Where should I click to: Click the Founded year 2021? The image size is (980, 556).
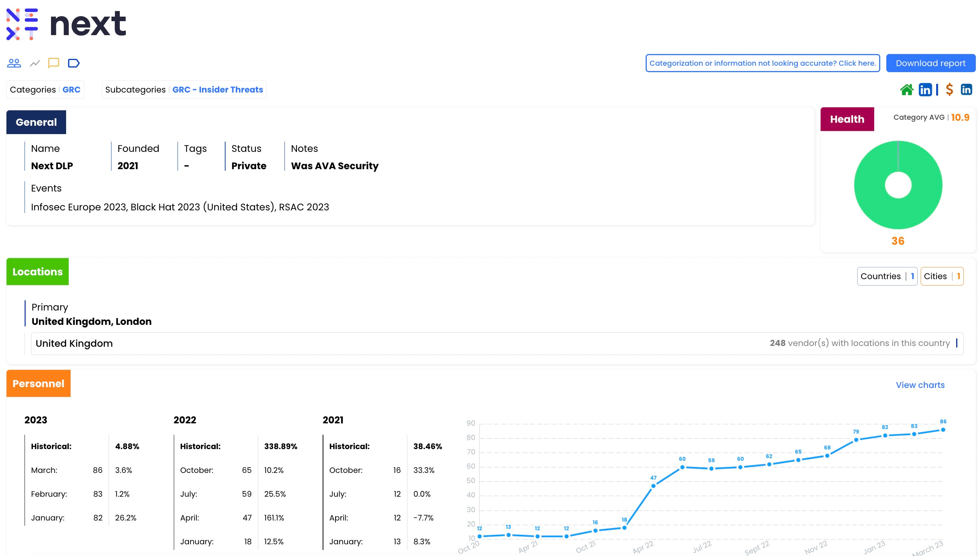128,166
